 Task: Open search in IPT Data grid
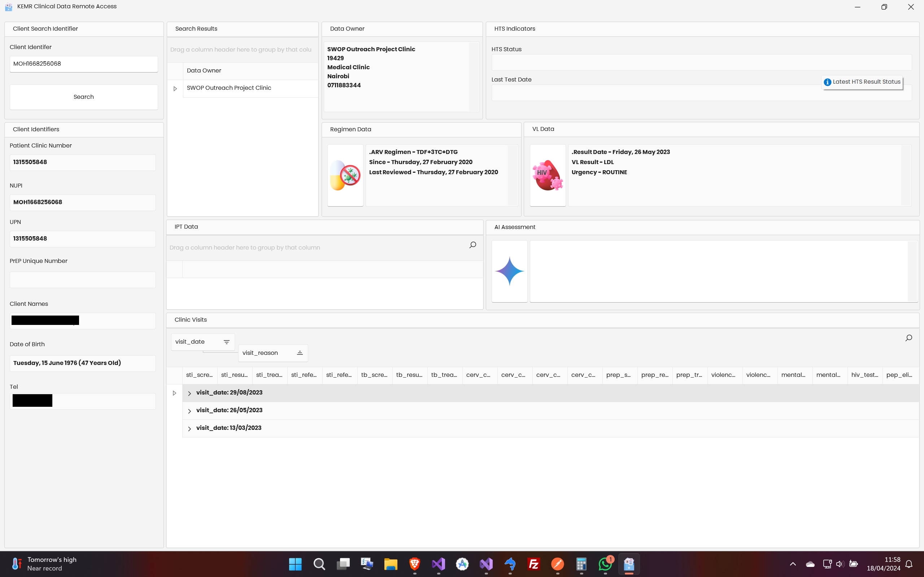pos(473,245)
